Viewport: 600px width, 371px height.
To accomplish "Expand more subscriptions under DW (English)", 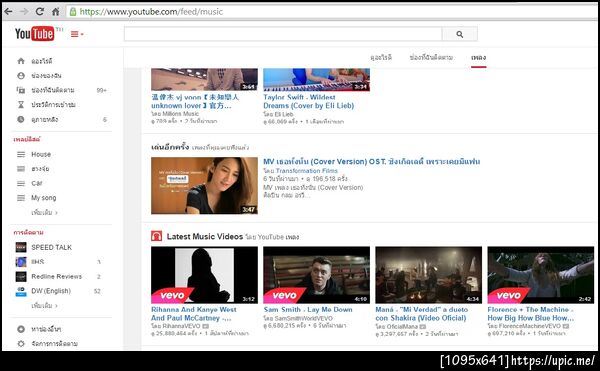I will click(x=44, y=306).
